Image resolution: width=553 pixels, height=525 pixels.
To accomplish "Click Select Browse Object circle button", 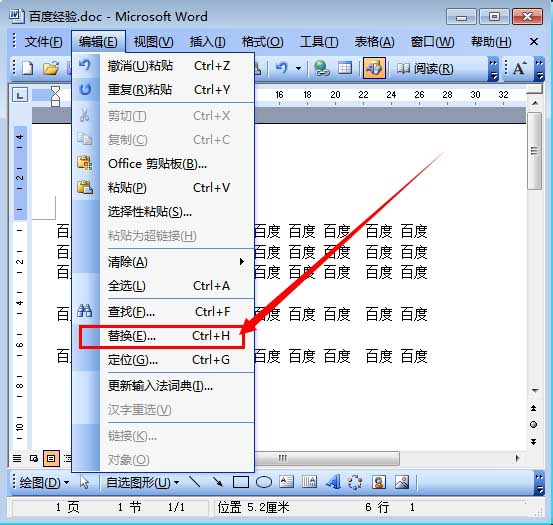I will coord(534,425).
